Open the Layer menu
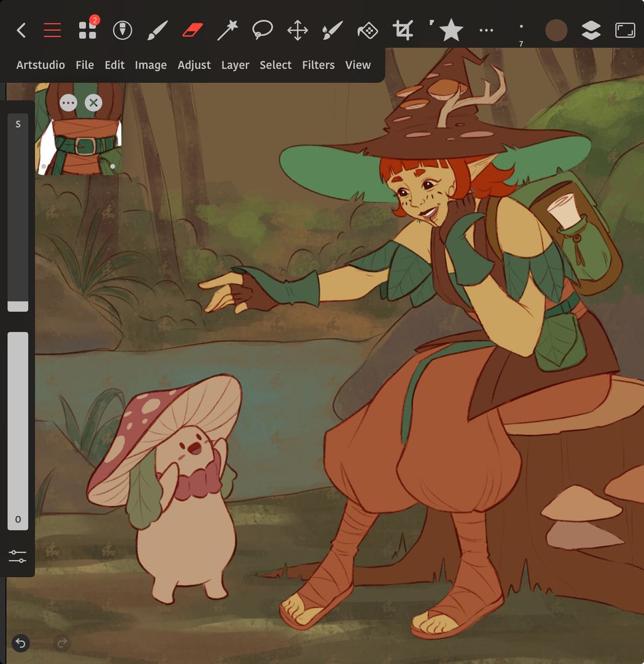 tap(235, 65)
